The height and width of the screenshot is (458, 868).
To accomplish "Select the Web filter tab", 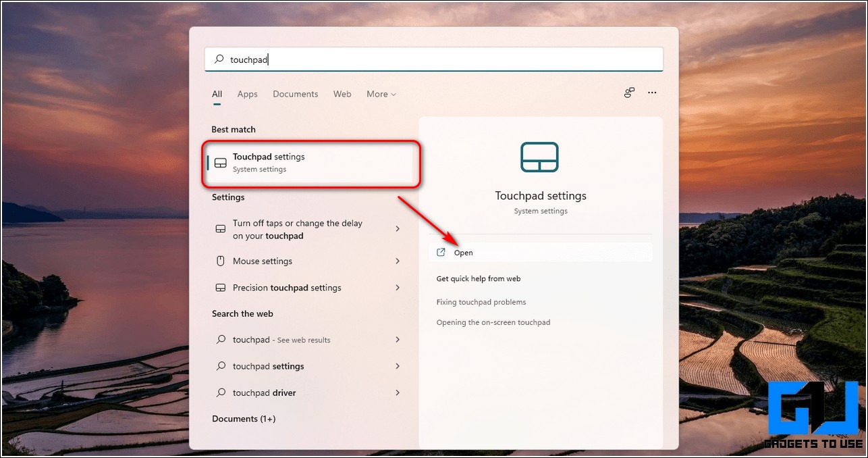I will click(342, 95).
